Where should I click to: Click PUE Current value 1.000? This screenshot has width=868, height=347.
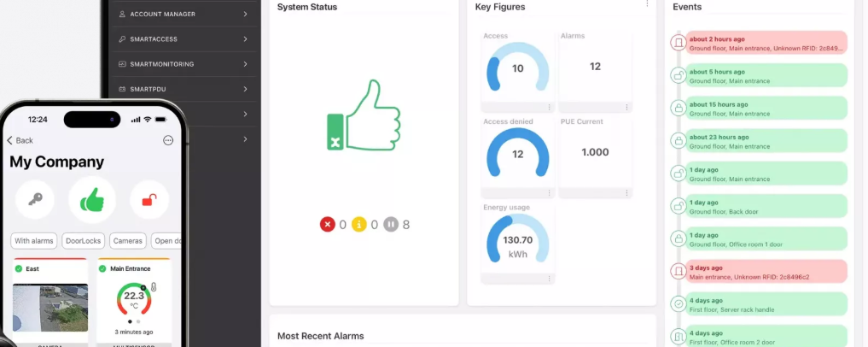(x=595, y=152)
